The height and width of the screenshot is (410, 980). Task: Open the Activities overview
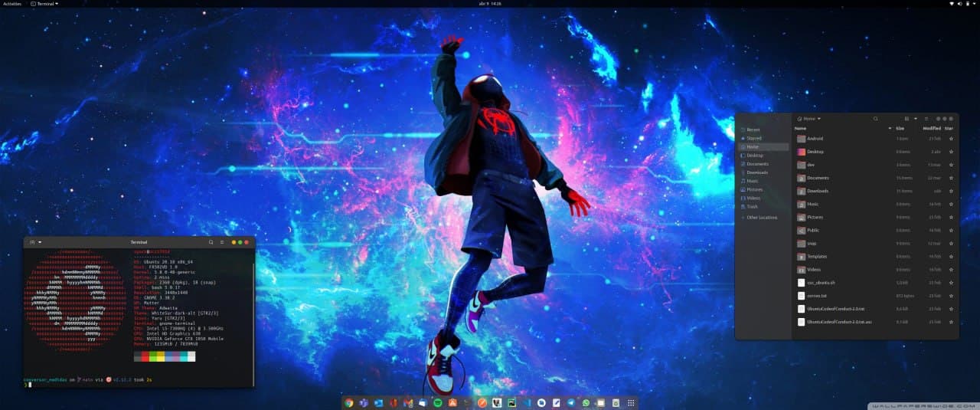click(12, 4)
